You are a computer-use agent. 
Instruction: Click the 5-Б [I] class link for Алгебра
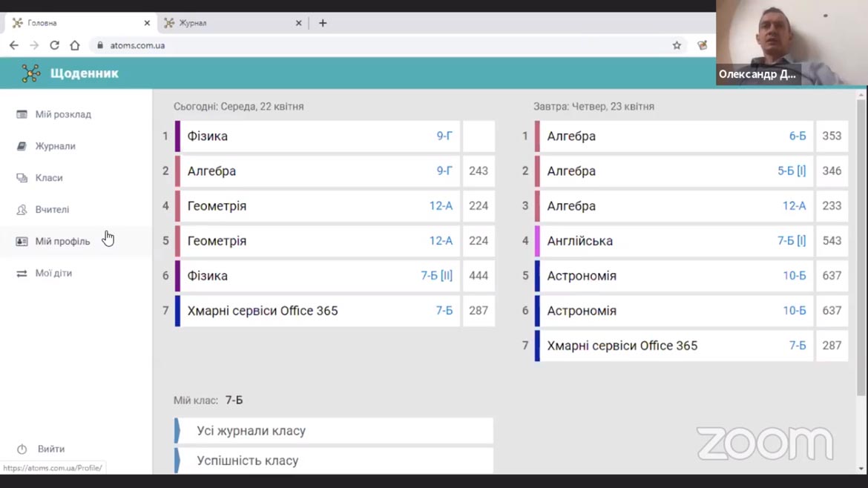pos(791,171)
